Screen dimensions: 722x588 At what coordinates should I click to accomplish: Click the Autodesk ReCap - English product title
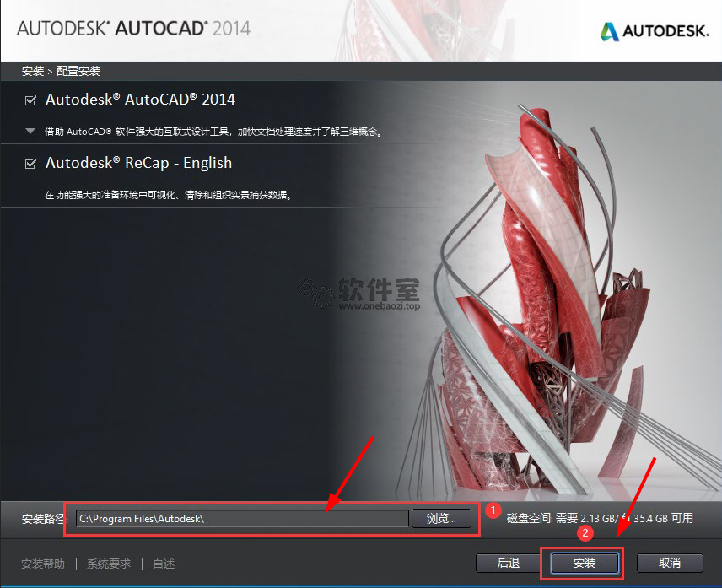pyautogui.click(x=138, y=163)
